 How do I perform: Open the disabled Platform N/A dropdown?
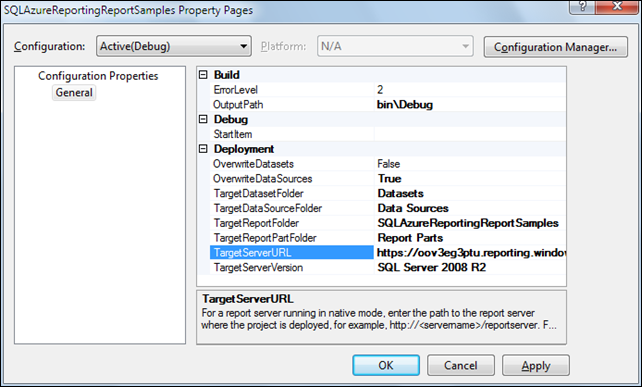(x=395, y=46)
